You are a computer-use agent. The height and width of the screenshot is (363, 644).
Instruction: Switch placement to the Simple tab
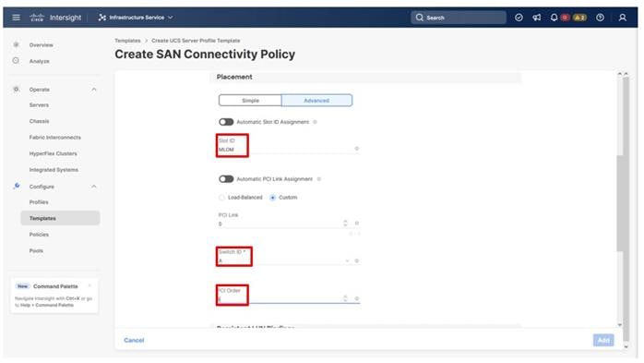(250, 101)
